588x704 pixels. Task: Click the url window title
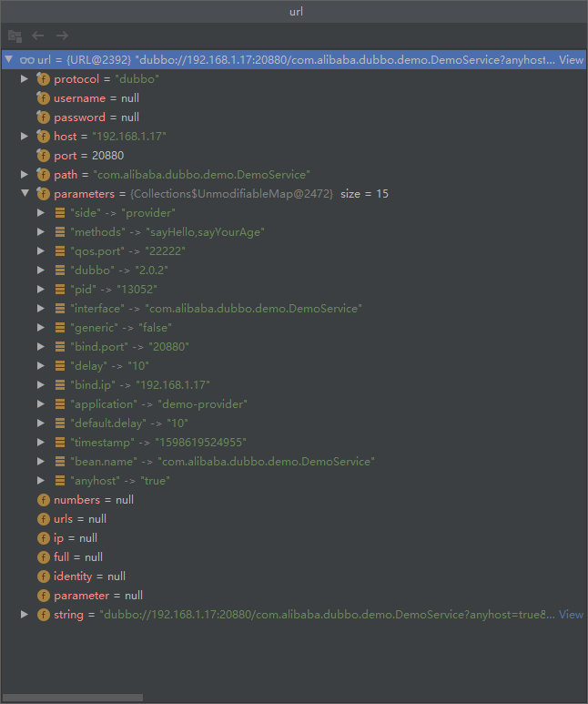coord(296,12)
